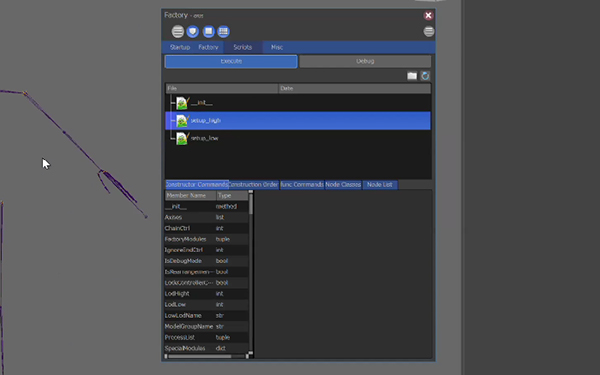Click the single-panel layout toolbar icon
The height and width of the screenshot is (375, 600).
(x=209, y=31)
